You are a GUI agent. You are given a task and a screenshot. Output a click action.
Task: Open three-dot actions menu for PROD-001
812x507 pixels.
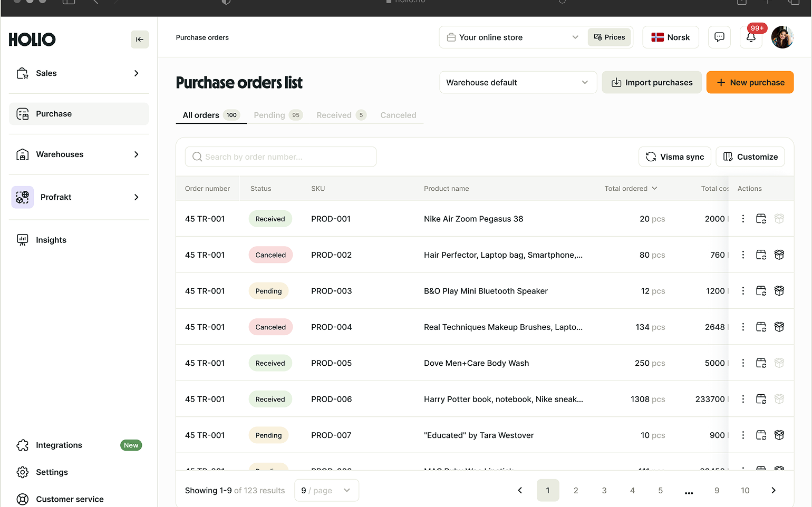click(x=743, y=219)
